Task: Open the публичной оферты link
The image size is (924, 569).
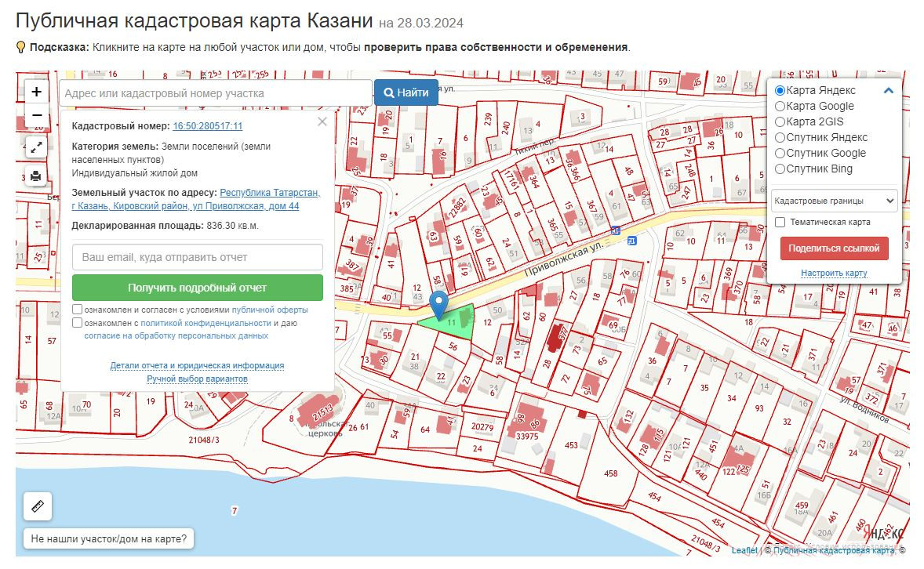Action: pyautogui.click(x=270, y=310)
